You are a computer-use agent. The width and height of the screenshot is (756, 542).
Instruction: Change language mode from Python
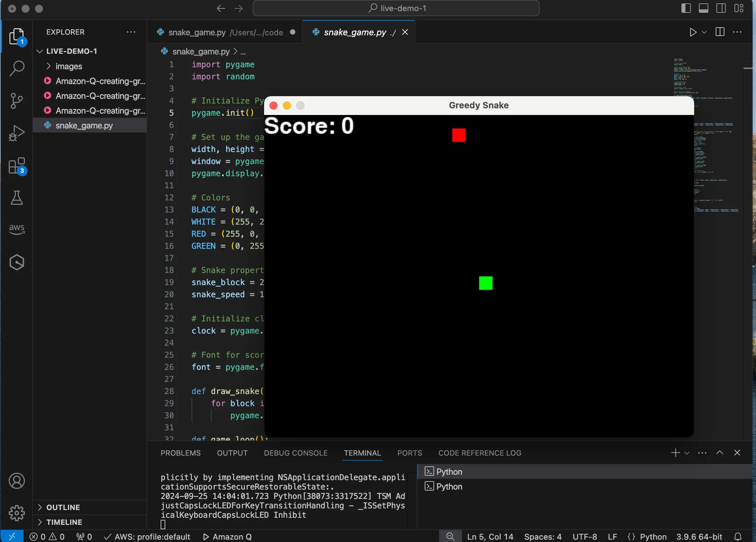pyautogui.click(x=653, y=537)
